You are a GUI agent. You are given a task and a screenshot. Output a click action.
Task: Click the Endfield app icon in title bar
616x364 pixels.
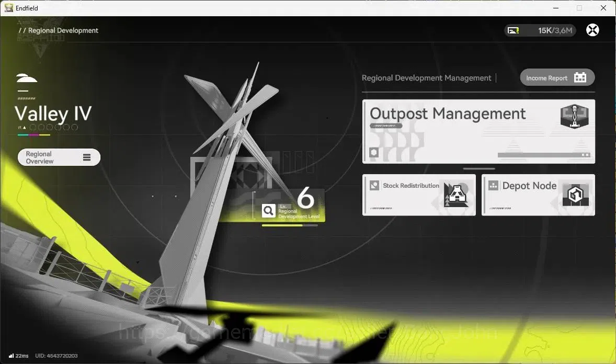(x=9, y=8)
